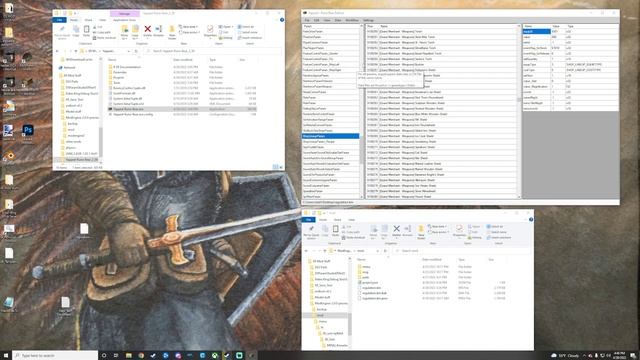
Task: Refresh folder in Yapped-Rune-Bear Explorer address bar
Action: pos(136,51)
